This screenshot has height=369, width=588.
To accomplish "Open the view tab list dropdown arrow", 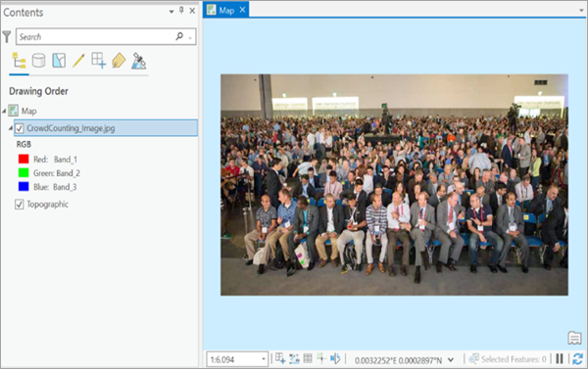I will click(x=581, y=11).
